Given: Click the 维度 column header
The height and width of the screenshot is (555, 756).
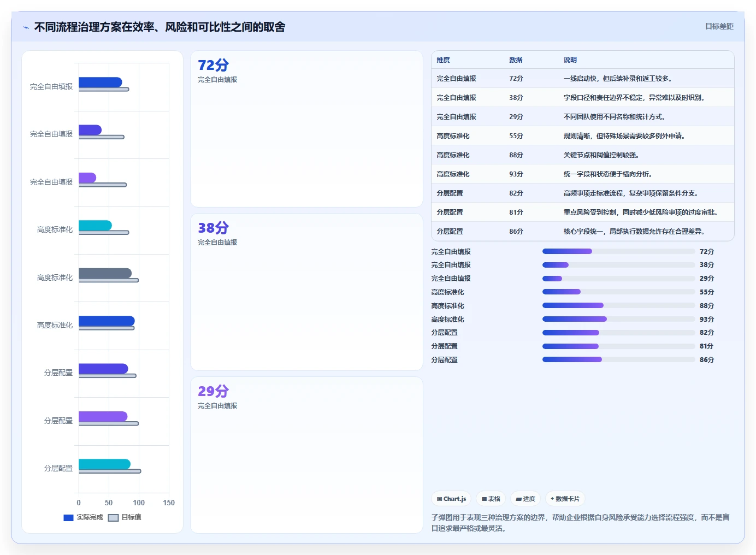Looking at the screenshot, I should [443, 60].
